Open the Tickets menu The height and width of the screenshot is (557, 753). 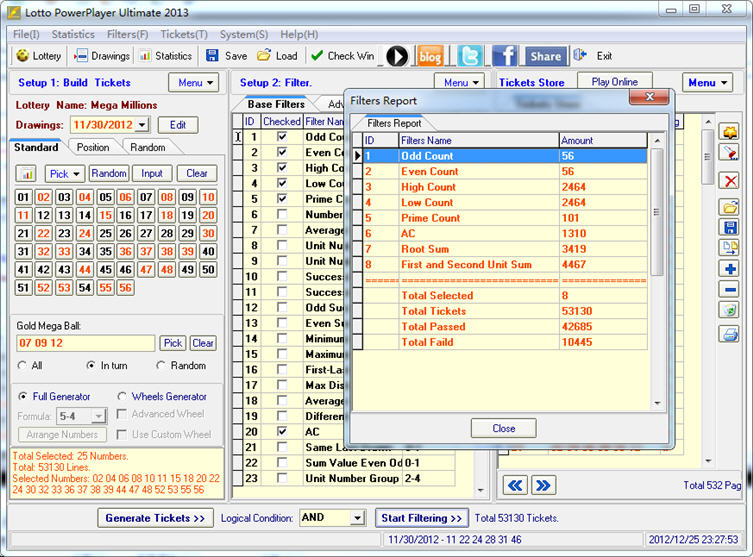[184, 35]
